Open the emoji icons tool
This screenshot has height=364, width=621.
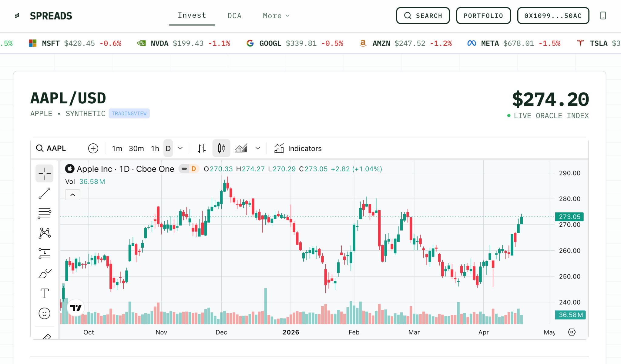pos(44,313)
